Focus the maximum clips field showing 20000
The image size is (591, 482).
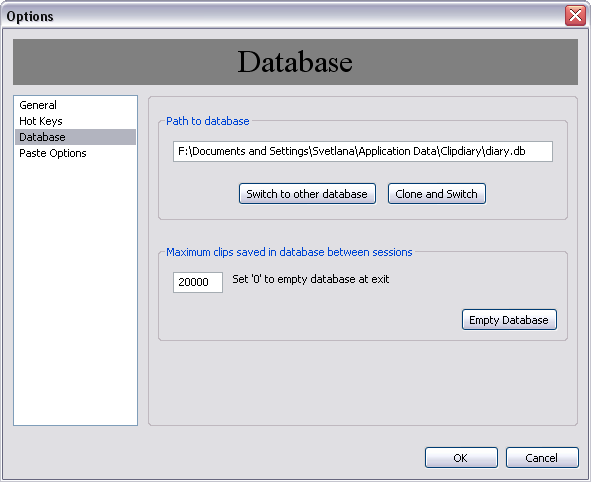point(198,282)
